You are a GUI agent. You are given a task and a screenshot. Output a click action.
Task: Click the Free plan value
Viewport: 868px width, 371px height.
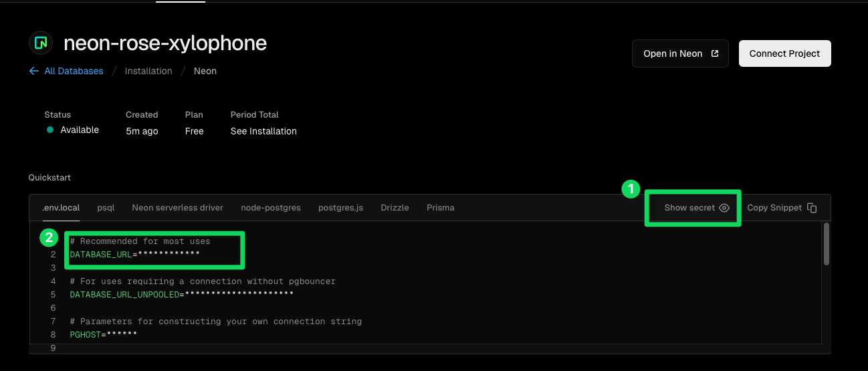click(195, 131)
